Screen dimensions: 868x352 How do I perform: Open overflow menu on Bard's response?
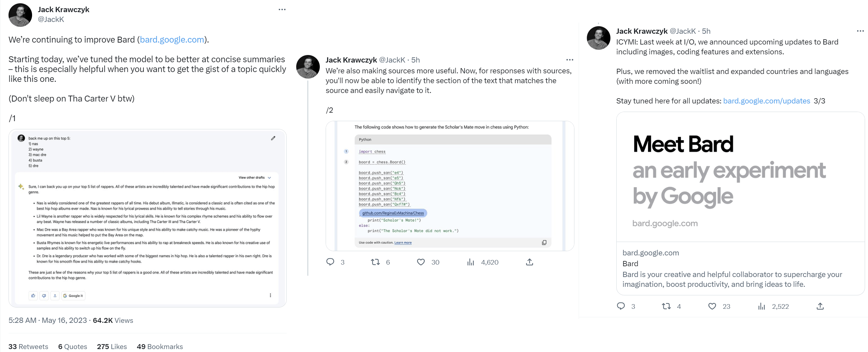tap(270, 295)
